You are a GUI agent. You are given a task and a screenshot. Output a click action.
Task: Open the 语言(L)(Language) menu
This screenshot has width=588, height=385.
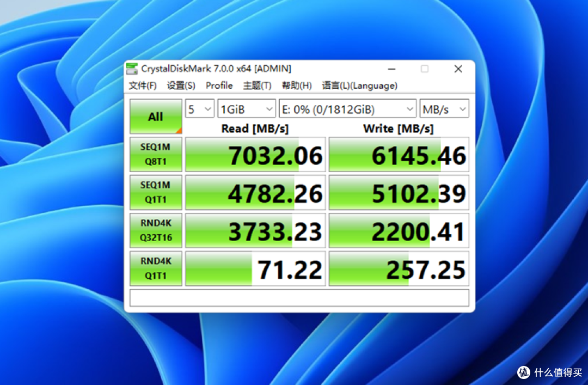(360, 85)
